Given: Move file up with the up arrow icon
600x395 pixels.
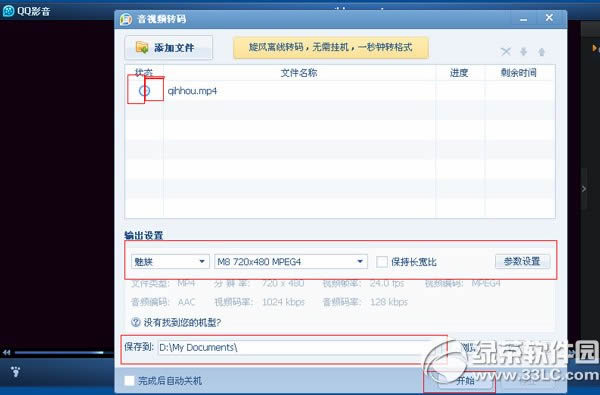Looking at the screenshot, I should 541,52.
